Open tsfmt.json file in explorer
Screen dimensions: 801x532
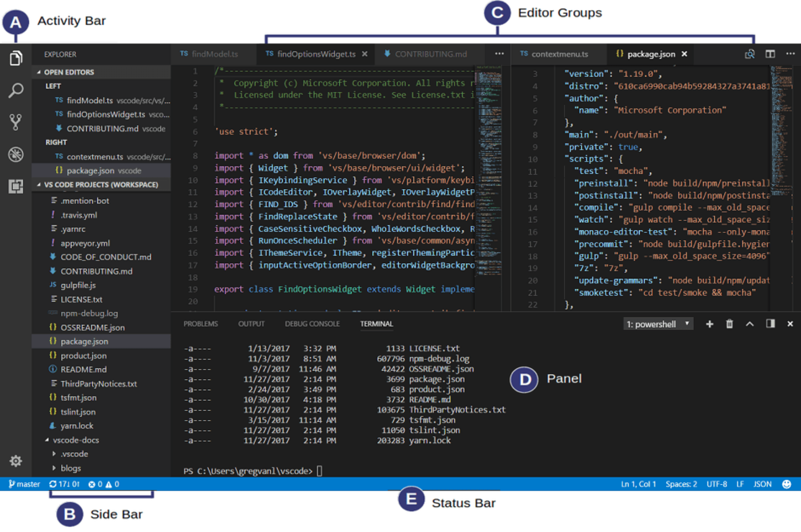coord(101,398)
